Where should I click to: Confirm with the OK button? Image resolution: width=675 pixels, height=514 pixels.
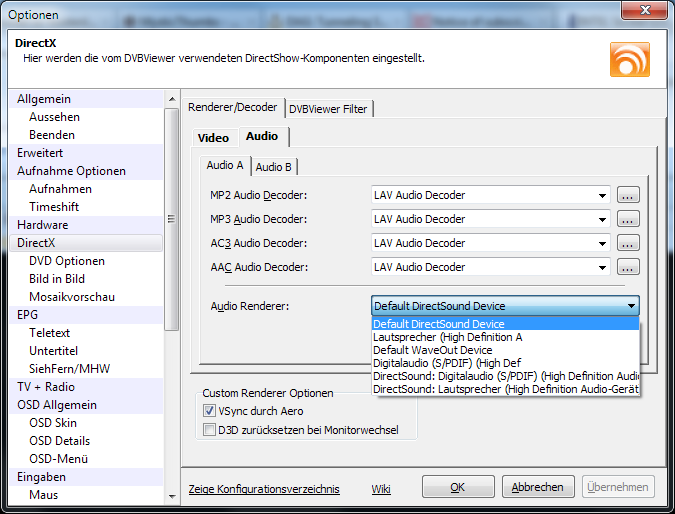458,487
